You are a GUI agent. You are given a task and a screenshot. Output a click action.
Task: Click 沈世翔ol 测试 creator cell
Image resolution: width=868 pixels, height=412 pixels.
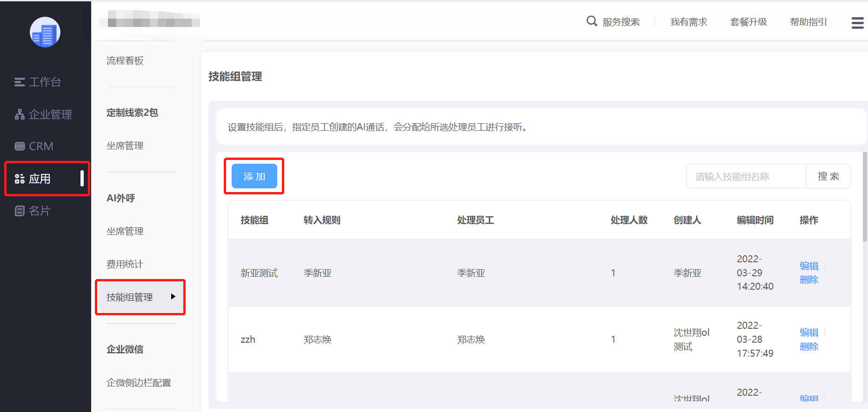click(692, 339)
